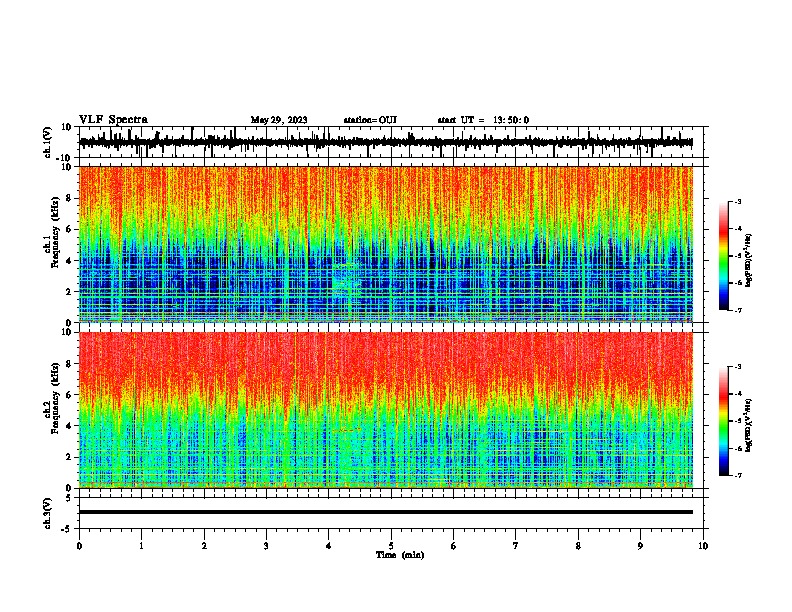Click the "0" tick on the Time axis
The width and height of the screenshot is (792, 612).
pyautogui.click(x=79, y=546)
